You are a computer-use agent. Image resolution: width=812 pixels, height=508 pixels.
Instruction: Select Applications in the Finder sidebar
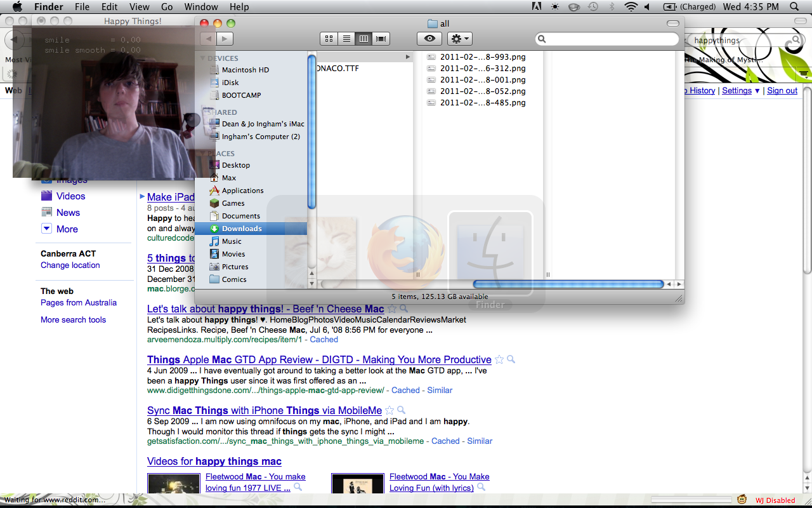pos(242,190)
